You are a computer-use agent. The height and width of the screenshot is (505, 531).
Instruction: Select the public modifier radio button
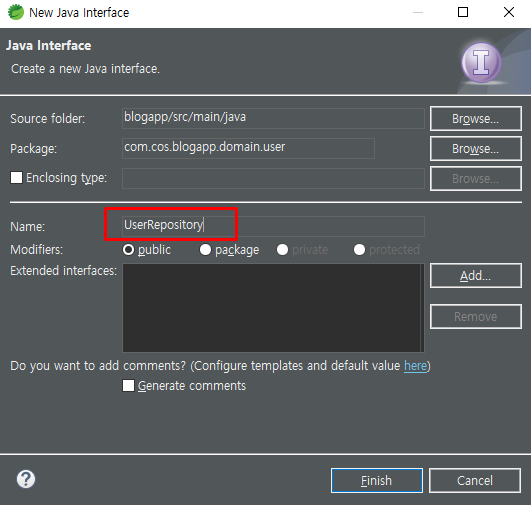(128, 250)
